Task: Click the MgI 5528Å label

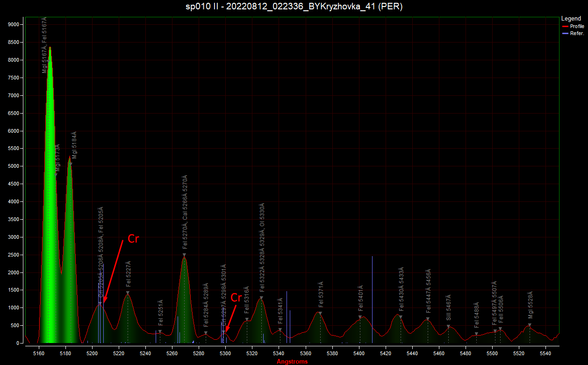Action: point(530,305)
